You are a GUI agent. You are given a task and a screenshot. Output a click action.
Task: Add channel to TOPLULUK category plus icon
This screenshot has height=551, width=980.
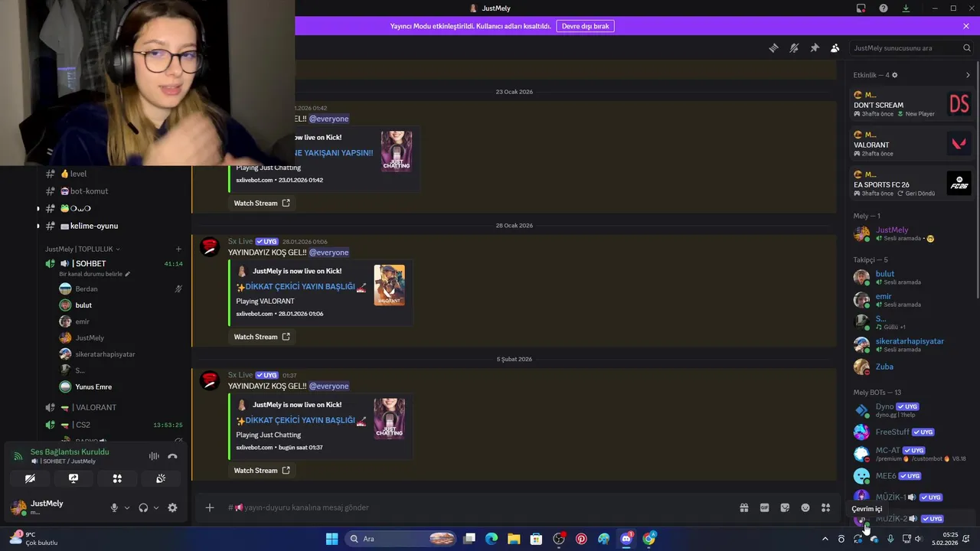(x=178, y=249)
